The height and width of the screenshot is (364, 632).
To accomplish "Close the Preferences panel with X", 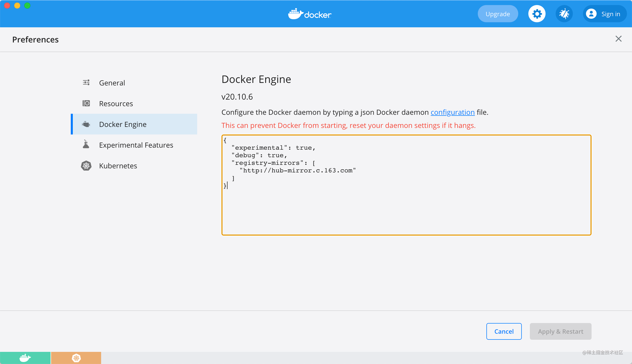I will point(618,39).
